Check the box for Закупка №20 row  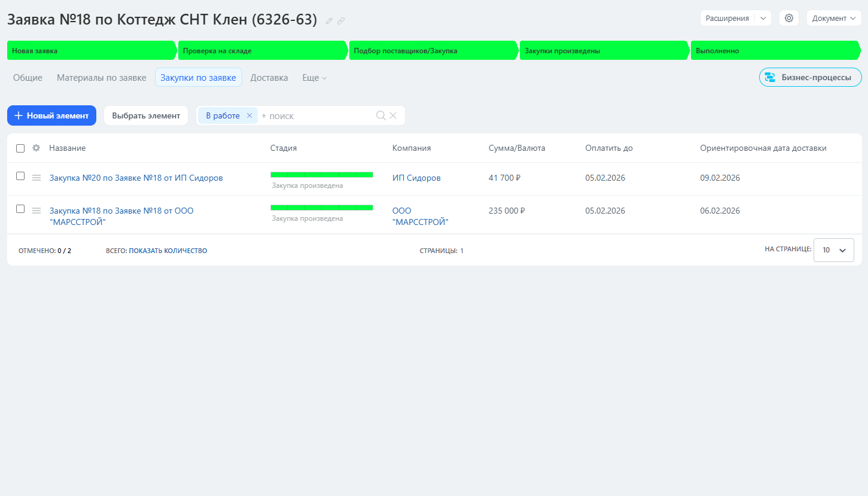pos(20,177)
